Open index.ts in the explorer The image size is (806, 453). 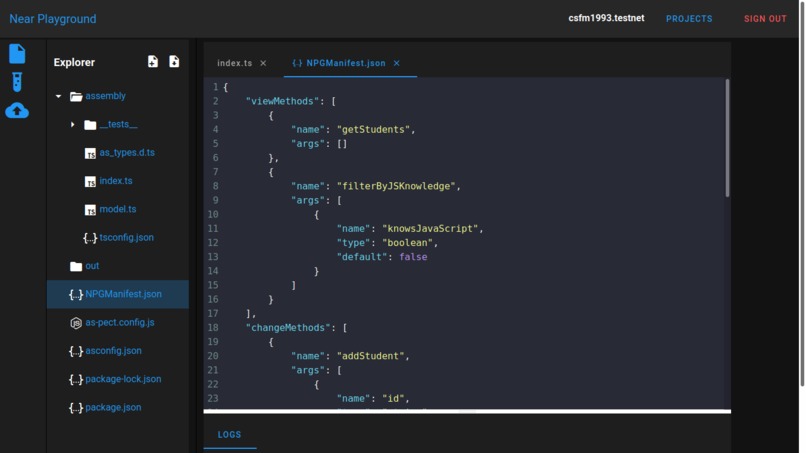(116, 181)
